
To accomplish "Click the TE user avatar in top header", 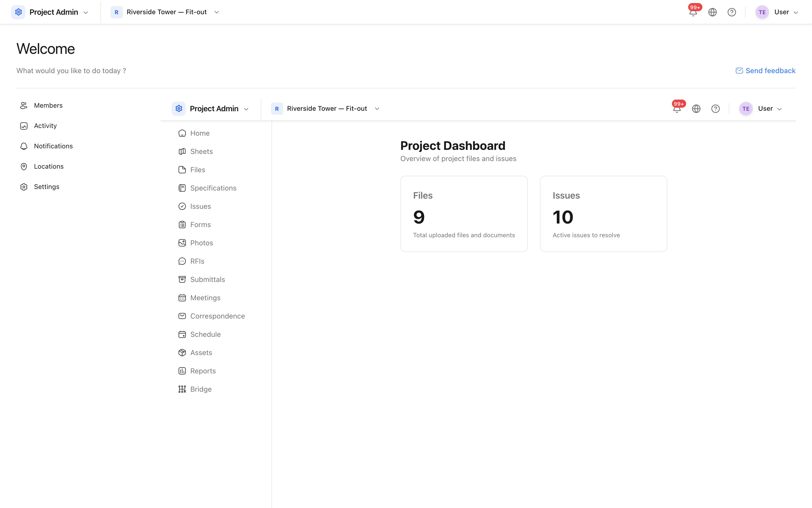I will [762, 12].
